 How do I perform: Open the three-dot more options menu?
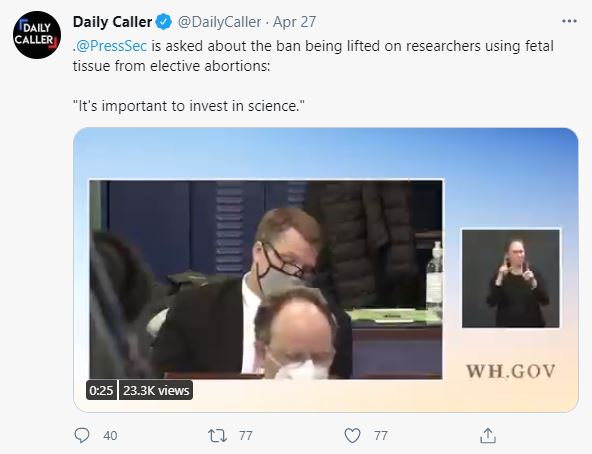pyautogui.click(x=569, y=21)
